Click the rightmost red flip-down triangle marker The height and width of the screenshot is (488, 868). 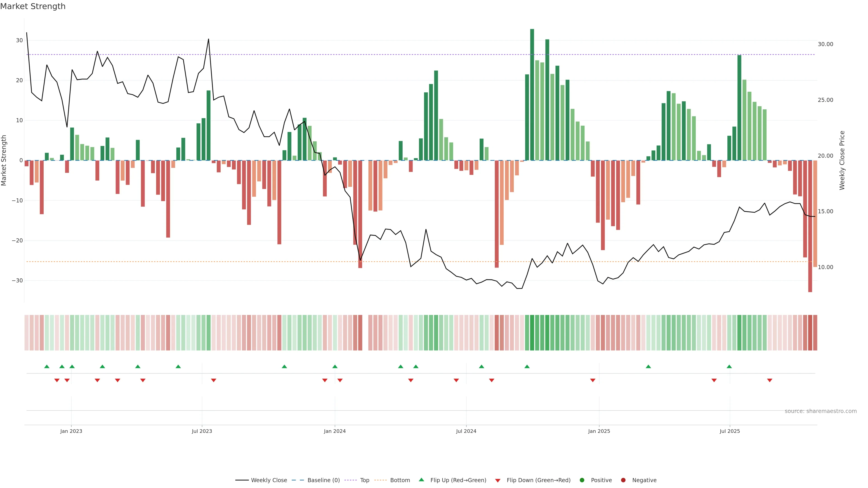[x=770, y=380]
